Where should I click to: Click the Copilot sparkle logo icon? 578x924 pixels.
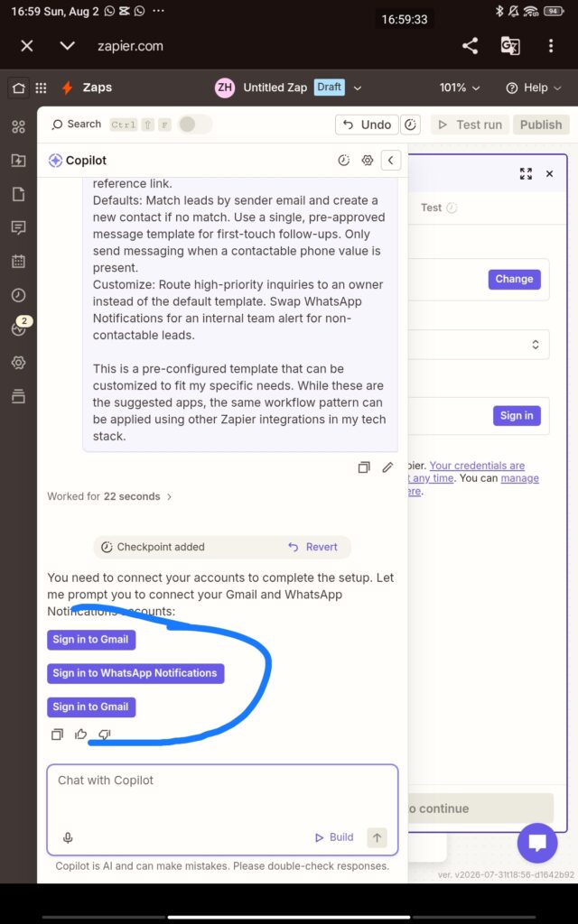click(x=55, y=161)
